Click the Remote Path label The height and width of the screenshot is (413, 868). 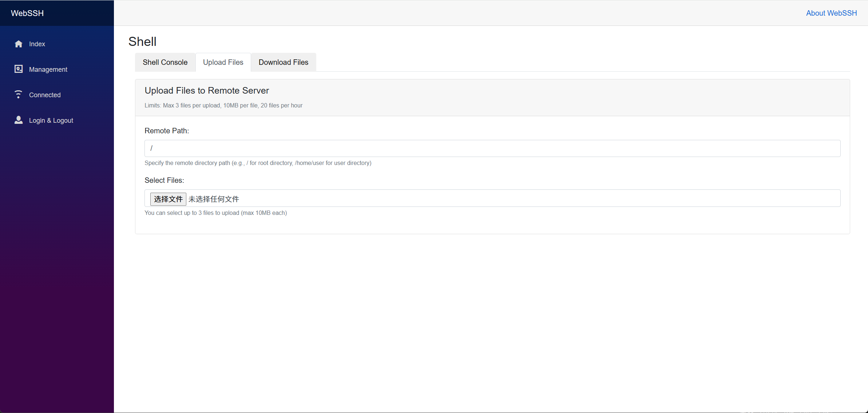167,131
